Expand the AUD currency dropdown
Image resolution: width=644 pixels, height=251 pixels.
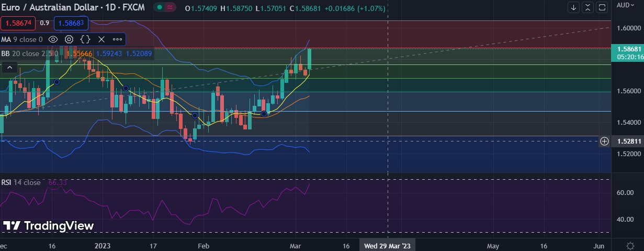point(625,5)
